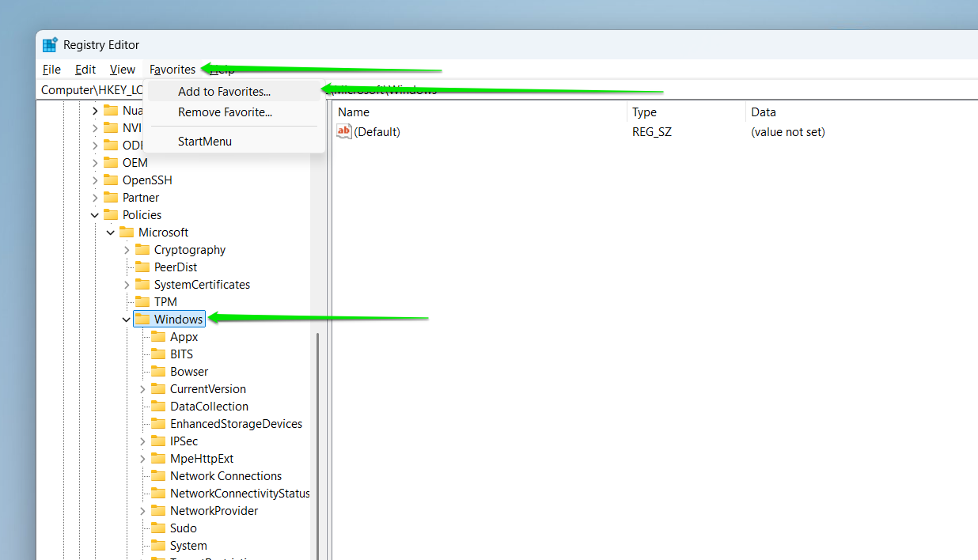The height and width of the screenshot is (560, 978).
Task: Open the View menu
Action: (x=123, y=70)
